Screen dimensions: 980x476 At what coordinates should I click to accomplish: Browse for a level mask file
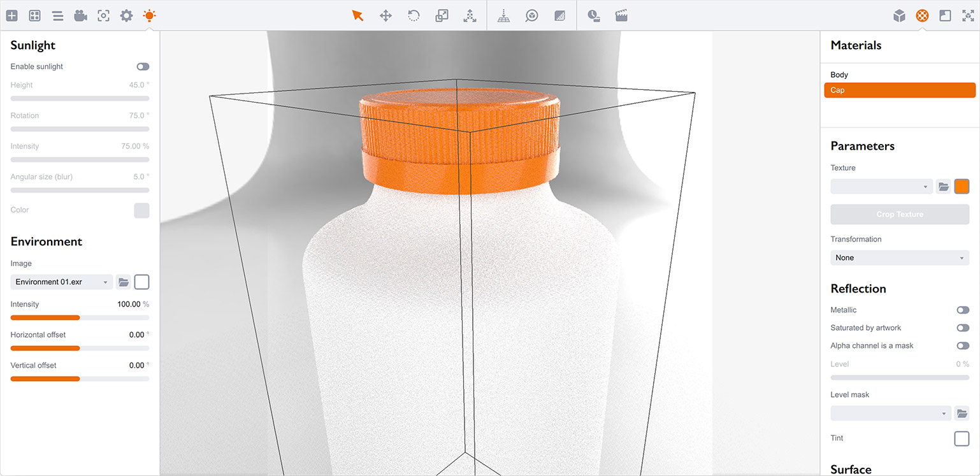(x=962, y=414)
